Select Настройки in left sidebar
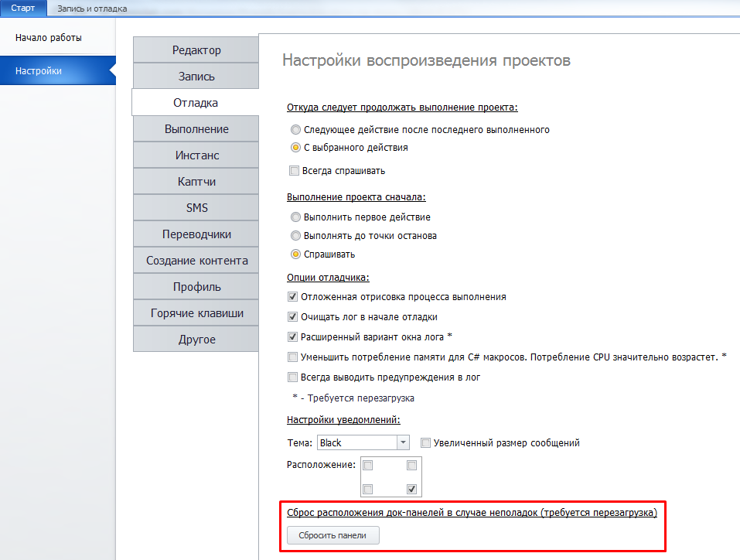 click(x=57, y=71)
